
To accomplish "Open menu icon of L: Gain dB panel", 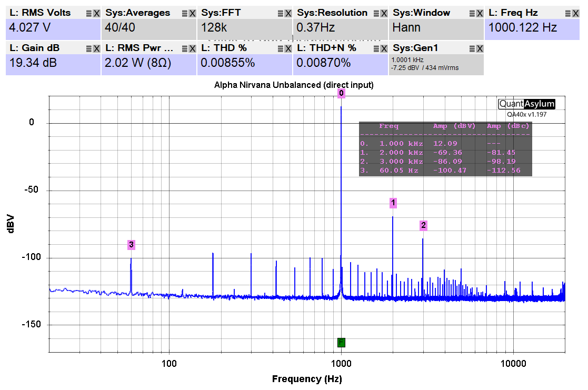I will pyautogui.click(x=89, y=49).
